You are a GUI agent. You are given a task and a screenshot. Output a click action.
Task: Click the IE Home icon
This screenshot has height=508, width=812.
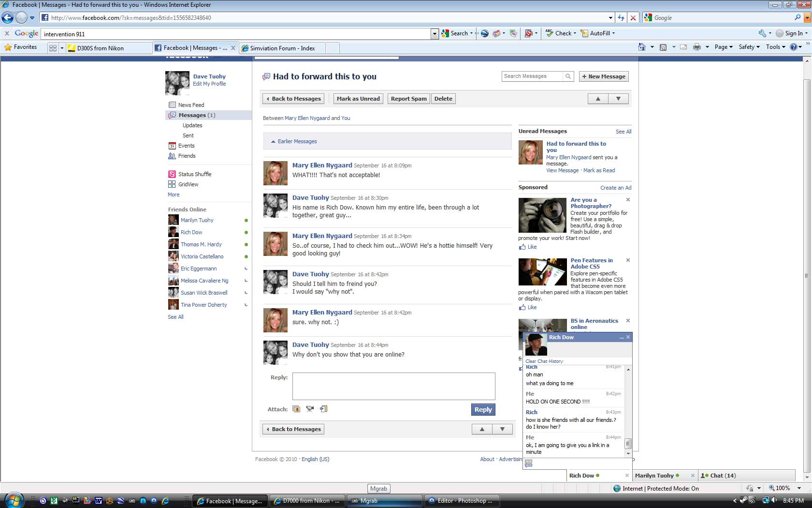(x=642, y=47)
